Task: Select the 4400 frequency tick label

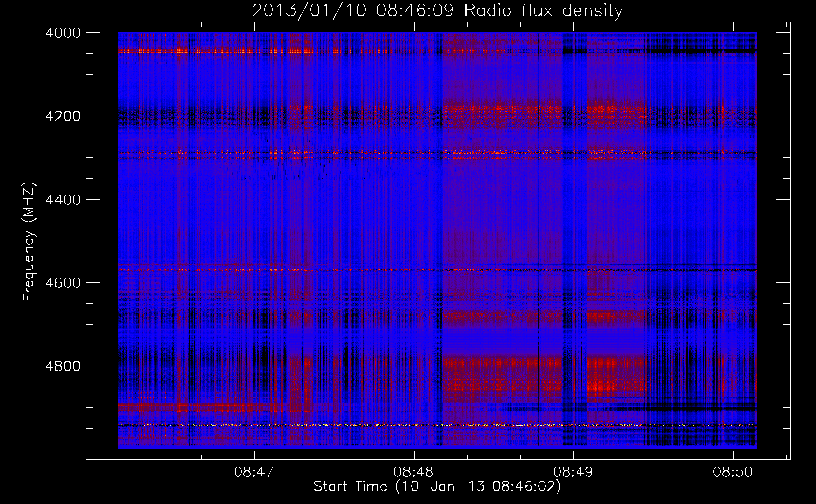Action: [63, 200]
